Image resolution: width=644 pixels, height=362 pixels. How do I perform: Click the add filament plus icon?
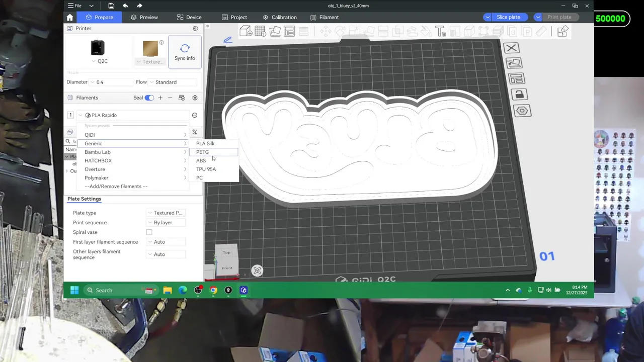click(x=160, y=98)
